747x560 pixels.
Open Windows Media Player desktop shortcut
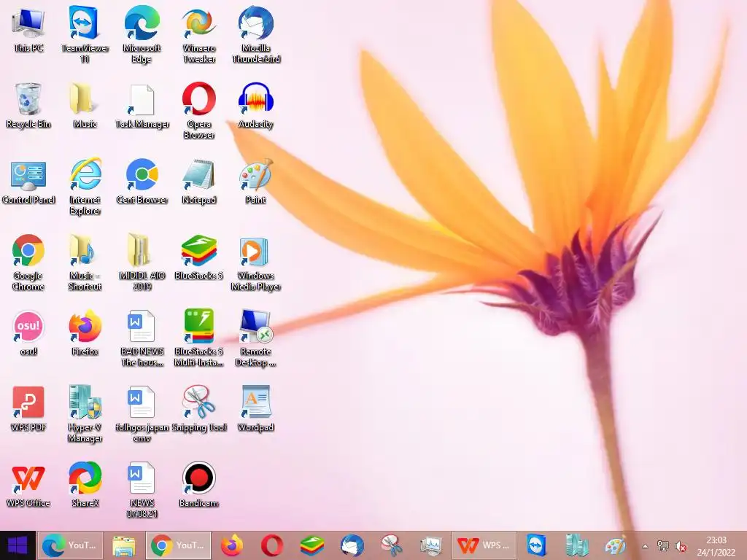256,262
